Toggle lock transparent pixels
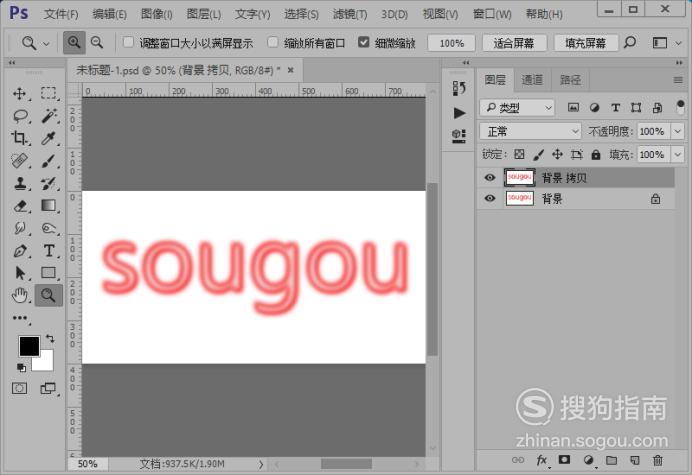Image resolution: width=692 pixels, height=475 pixels. [519, 154]
